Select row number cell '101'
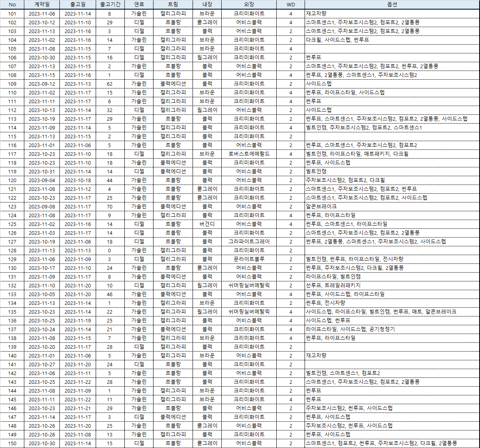Viewport: 480px width, 448px height. [12, 14]
